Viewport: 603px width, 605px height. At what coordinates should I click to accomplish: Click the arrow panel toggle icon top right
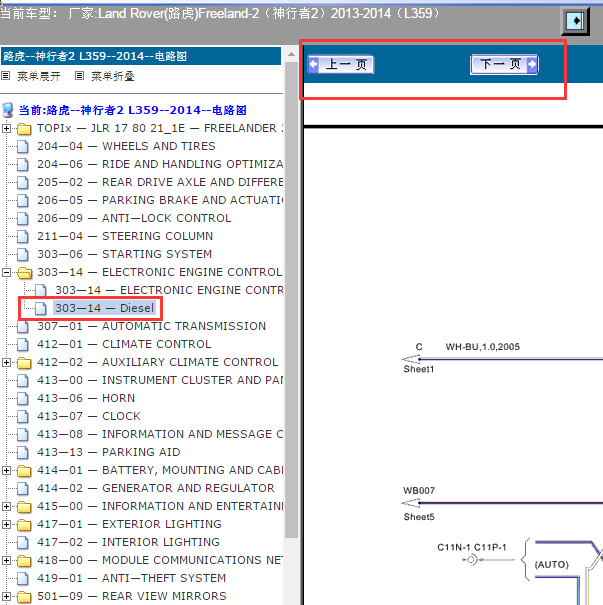[x=574, y=21]
